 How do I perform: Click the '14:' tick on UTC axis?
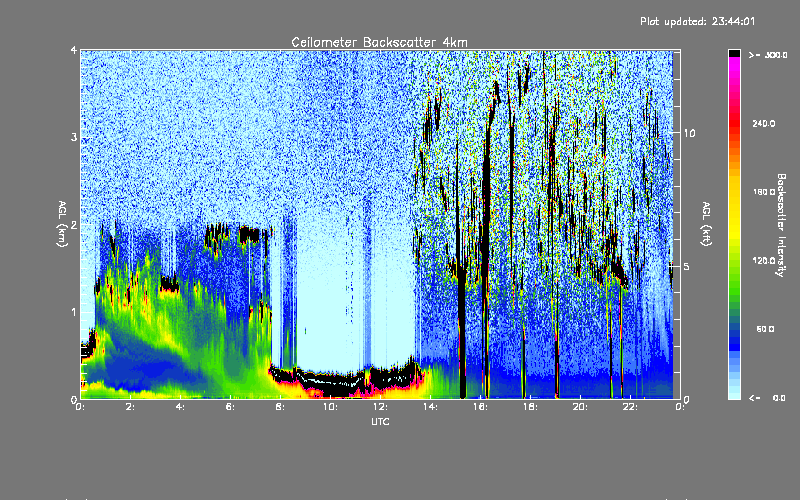click(430, 407)
